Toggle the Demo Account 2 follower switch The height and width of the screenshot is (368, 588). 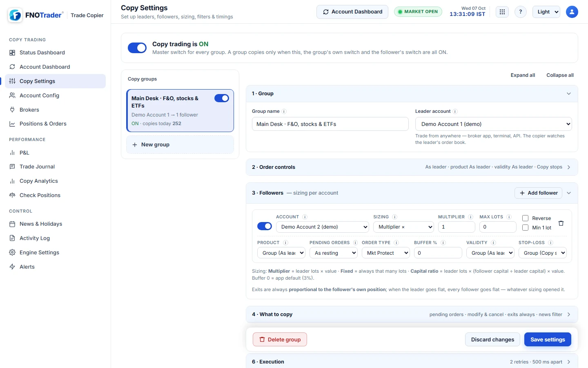(265, 226)
